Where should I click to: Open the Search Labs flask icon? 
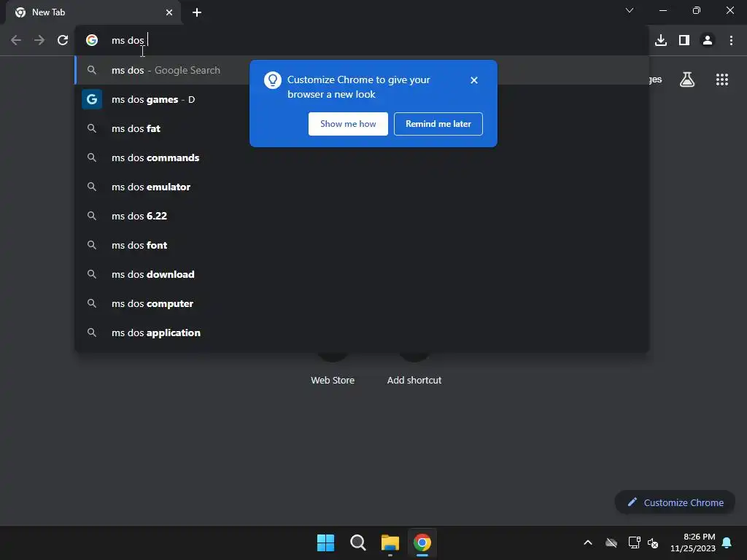click(x=687, y=79)
